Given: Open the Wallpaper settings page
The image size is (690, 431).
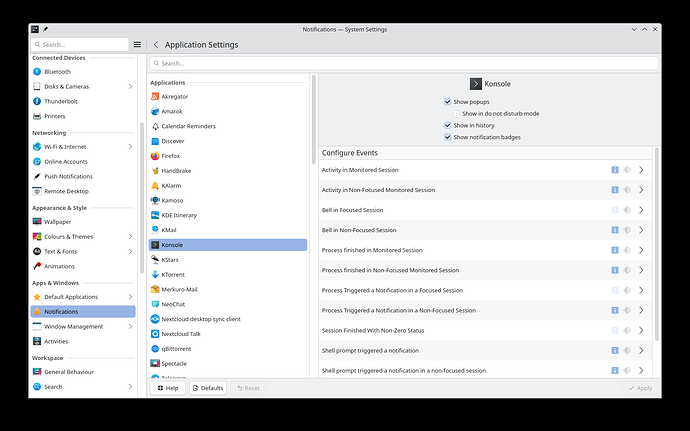Looking at the screenshot, I should (x=57, y=221).
